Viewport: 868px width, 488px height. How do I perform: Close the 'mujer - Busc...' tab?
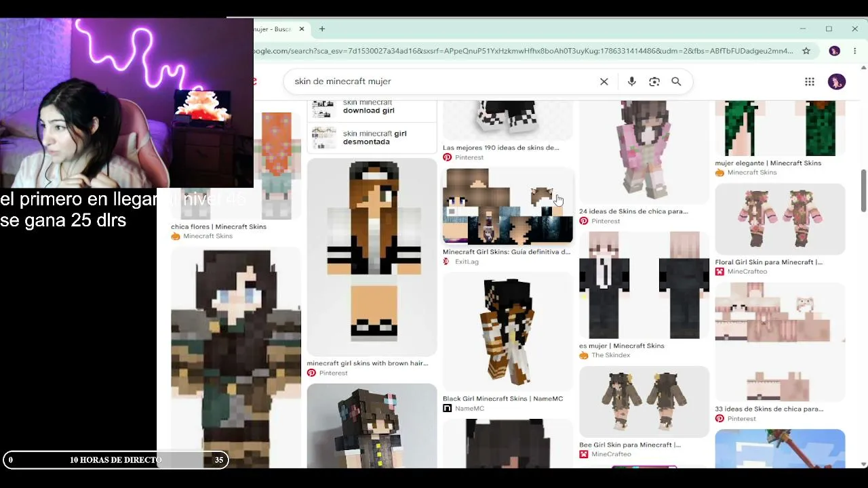coord(302,29)
